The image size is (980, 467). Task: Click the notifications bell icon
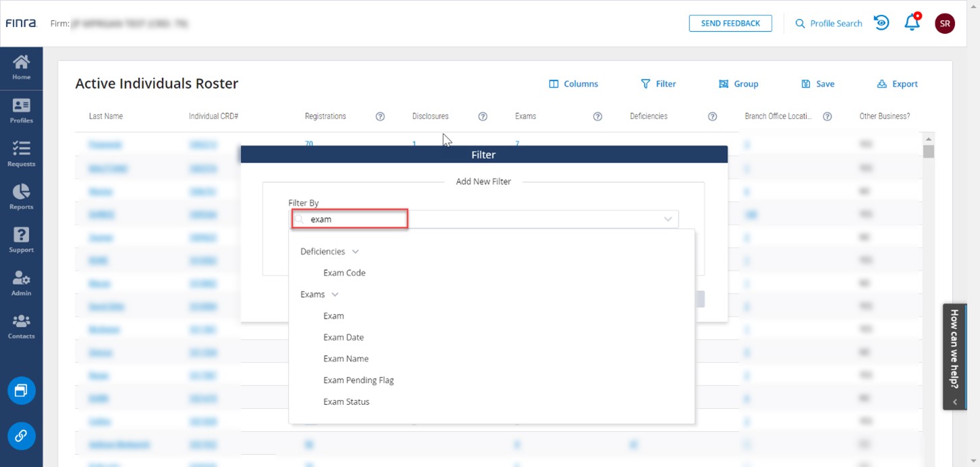click(x=912, y=23)
